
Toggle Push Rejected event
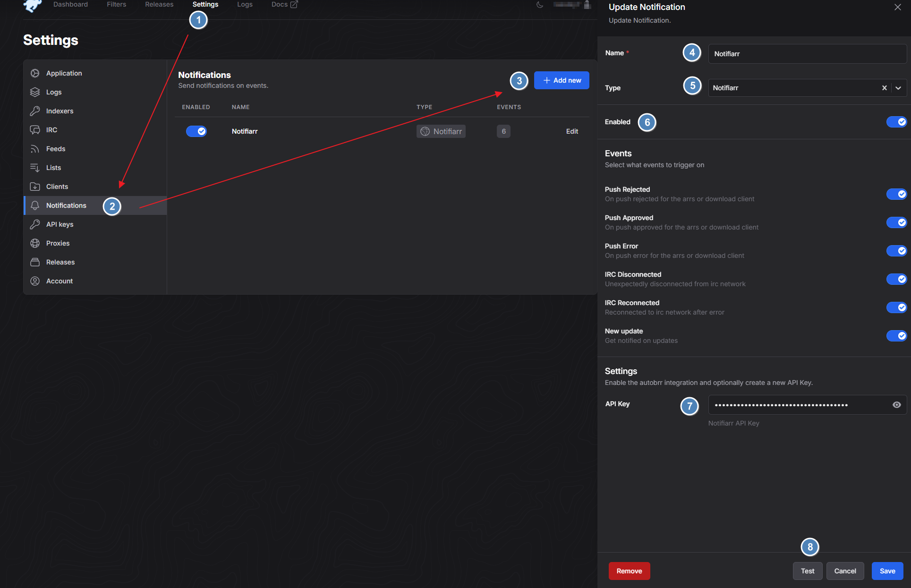[x=896, y=194]
